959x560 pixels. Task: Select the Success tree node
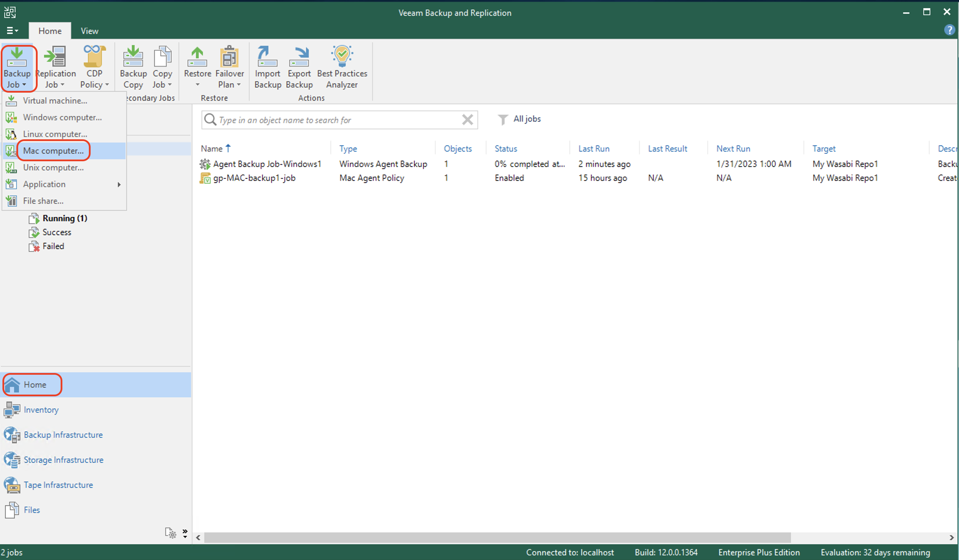(x=57, y=232)
